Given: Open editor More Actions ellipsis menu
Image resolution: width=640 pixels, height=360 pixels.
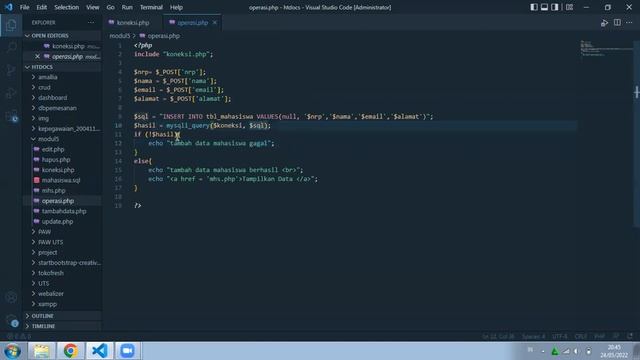Looking at the screenshot, I should coord(629,22).
